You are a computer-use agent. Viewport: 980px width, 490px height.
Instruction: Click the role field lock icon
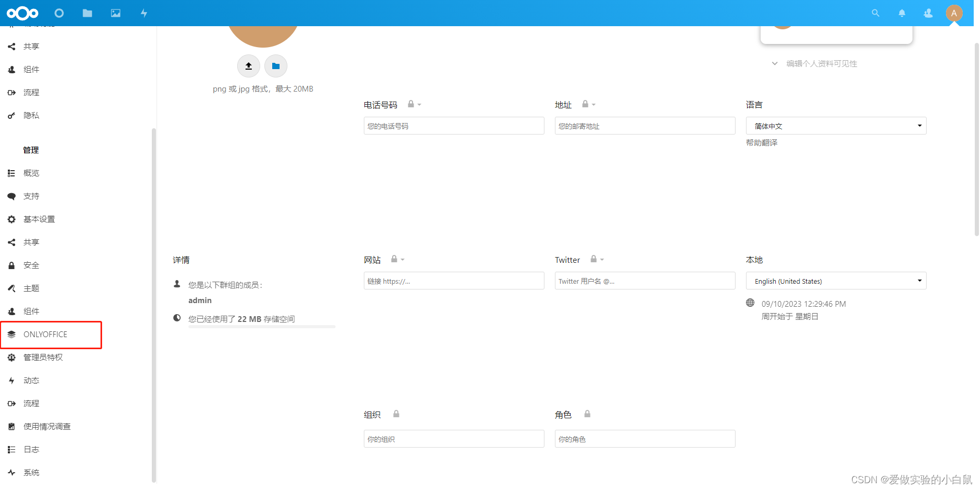[x=587, y=414]
